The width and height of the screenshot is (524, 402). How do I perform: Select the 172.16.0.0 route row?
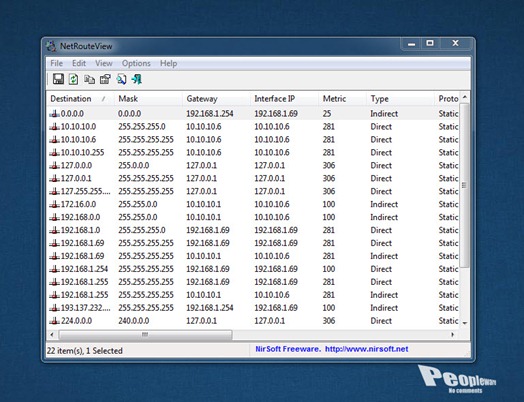(253, 204)
